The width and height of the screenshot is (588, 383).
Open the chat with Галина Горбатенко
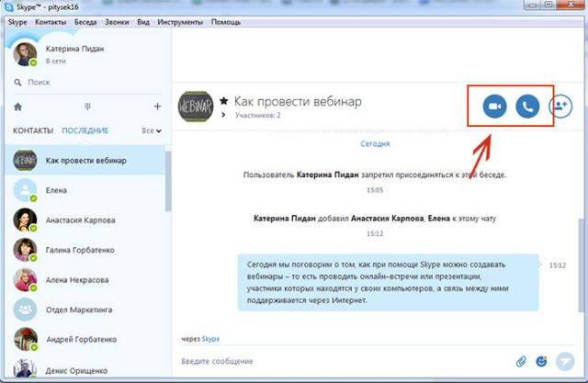tap(85, 250)
